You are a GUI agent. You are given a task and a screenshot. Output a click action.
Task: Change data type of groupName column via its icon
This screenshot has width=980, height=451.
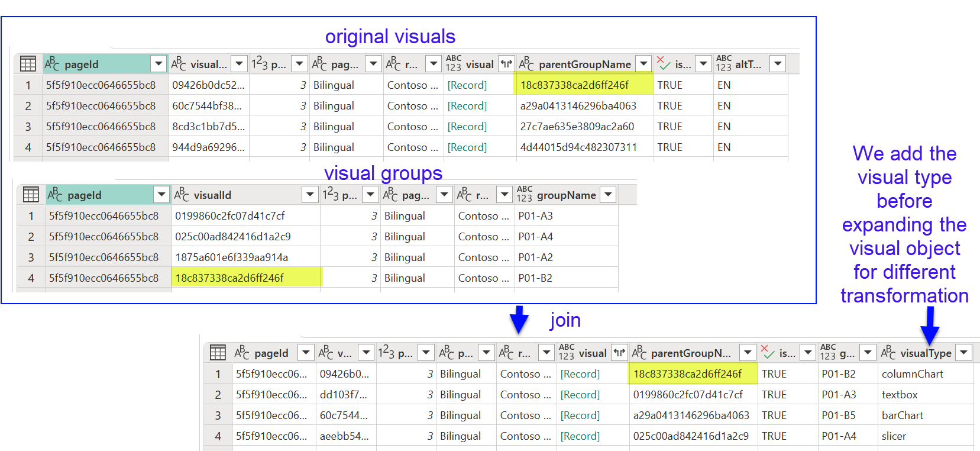[525, 194]
